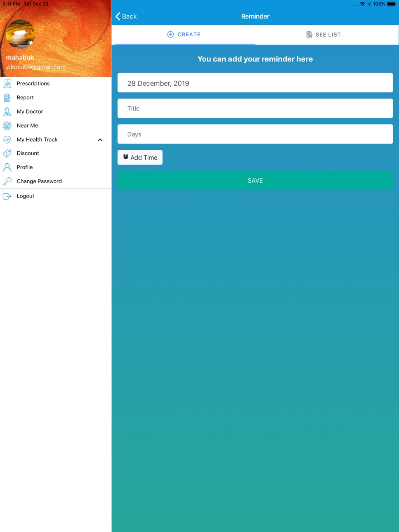399x532 pixels.
Task: Tap the Logout exit icon
Action: pos(7,196)
